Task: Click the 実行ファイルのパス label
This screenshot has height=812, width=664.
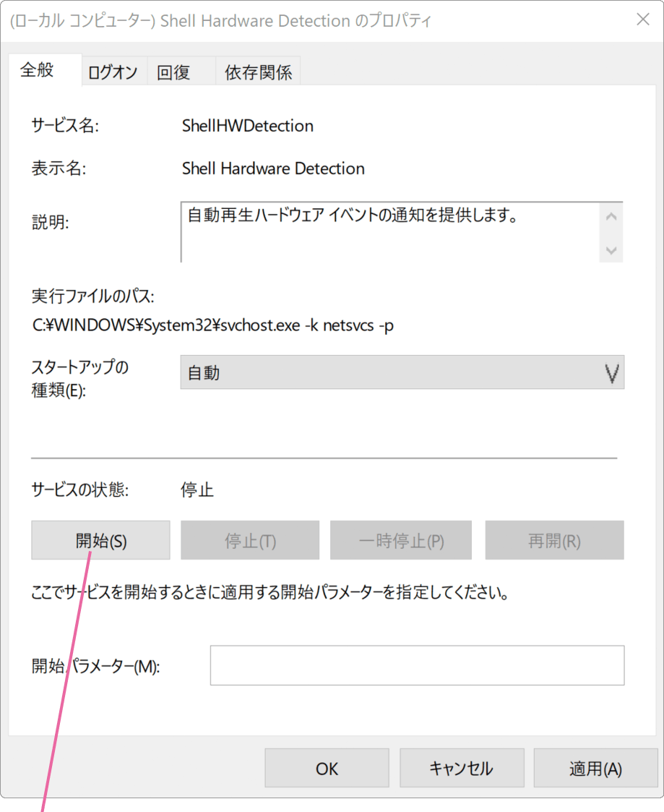Action: click(x=92, y=296)
